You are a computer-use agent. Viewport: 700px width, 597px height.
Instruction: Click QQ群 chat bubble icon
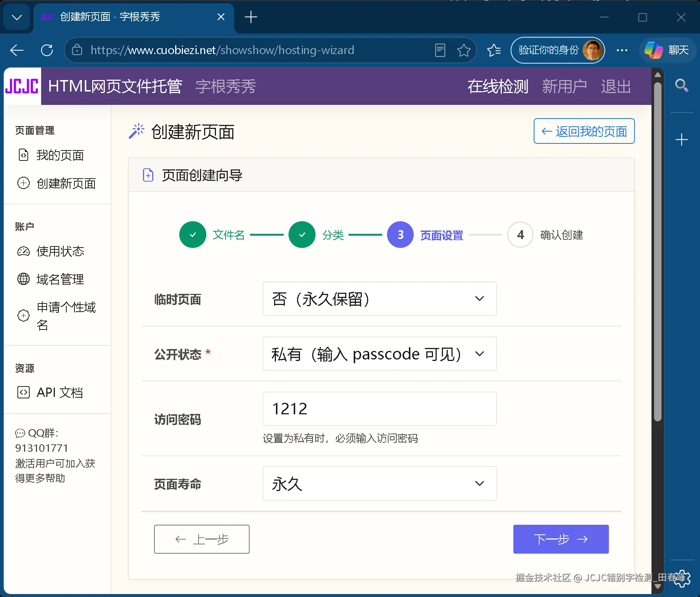(20, 433)
